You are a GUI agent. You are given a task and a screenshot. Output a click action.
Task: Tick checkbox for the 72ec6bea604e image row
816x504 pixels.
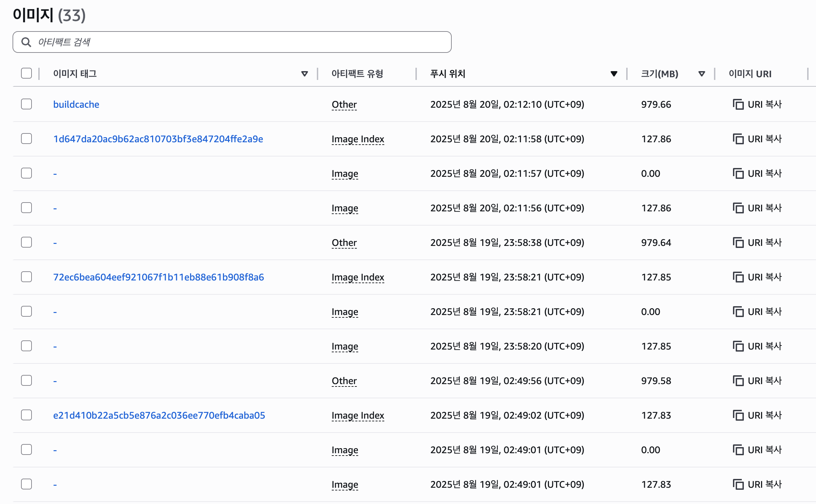click(x=26, y=277)
